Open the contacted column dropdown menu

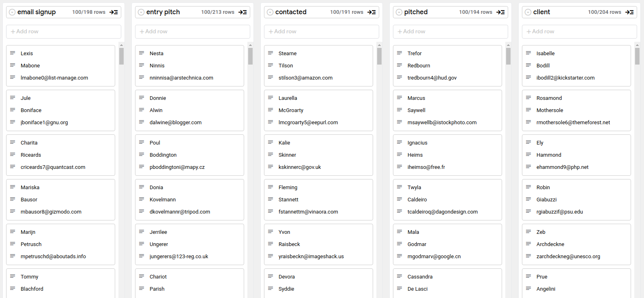click(270, 12)
